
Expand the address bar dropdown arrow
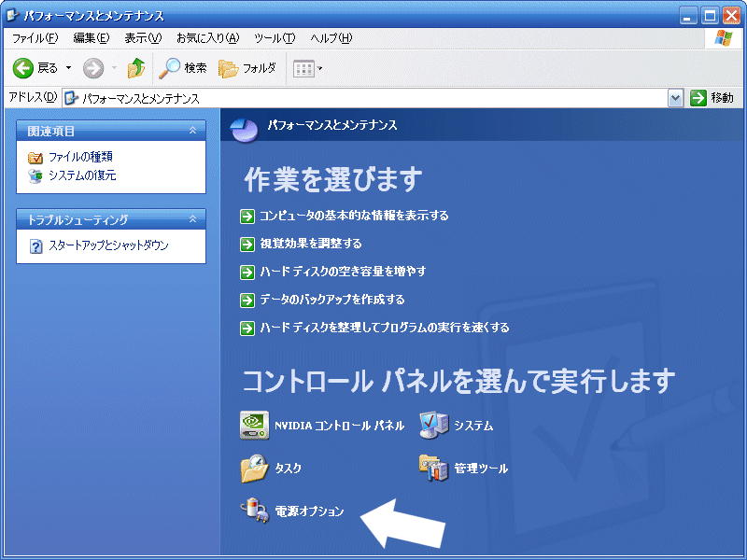(x=675, y=98)
